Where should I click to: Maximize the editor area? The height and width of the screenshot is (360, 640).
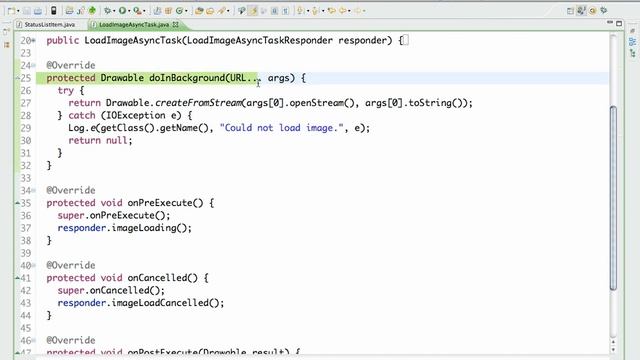coord(619,24)
